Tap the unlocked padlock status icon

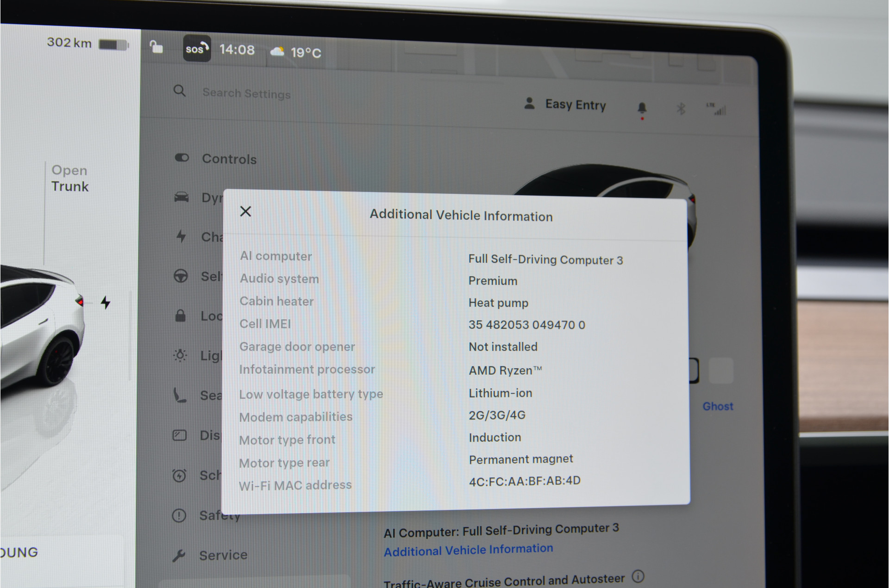[156, 46]
